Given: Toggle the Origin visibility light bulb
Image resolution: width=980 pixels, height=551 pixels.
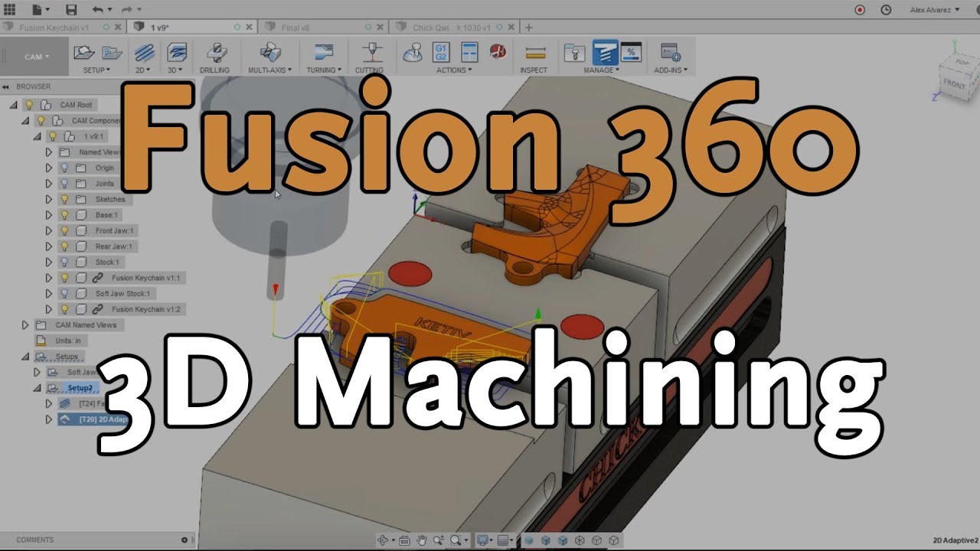Looking at the screenshot, I should pyautogui.click(x=64, y=168).
